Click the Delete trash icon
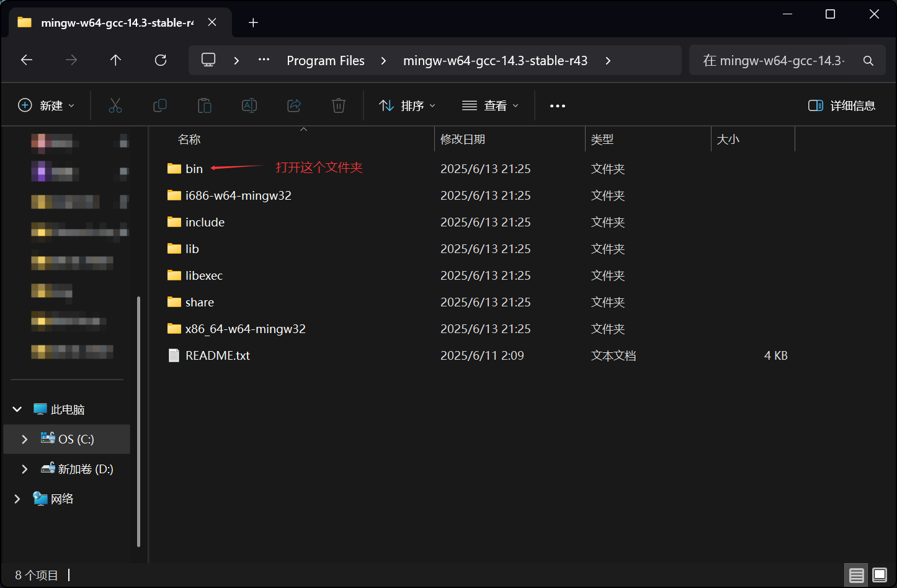The height and width of the screenshot is (588, 897). [339, 105]
